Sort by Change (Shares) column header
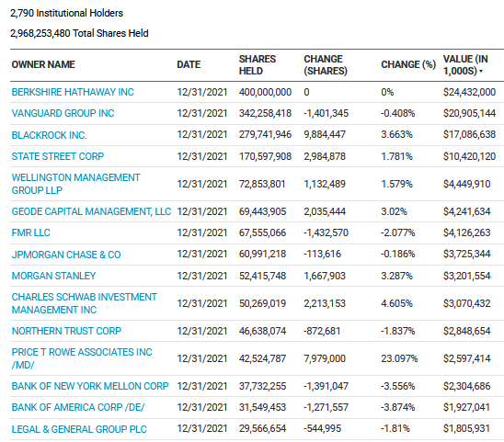This screenshot has height=442, width=504. click(326, 65)
